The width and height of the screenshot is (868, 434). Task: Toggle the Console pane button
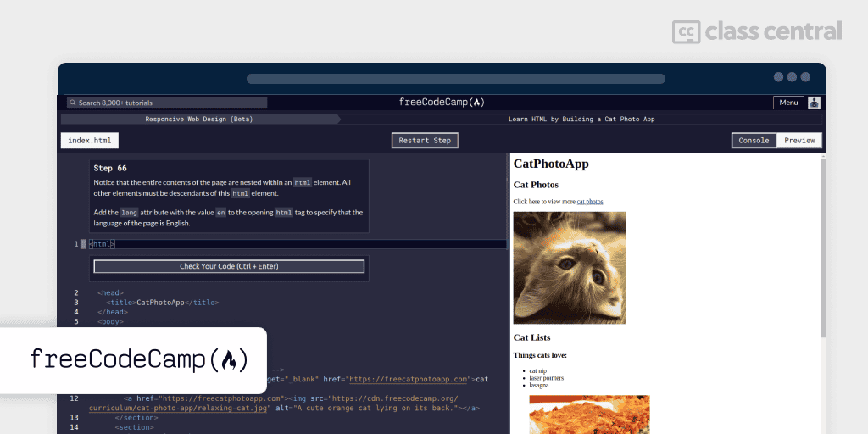click(754, 141)
